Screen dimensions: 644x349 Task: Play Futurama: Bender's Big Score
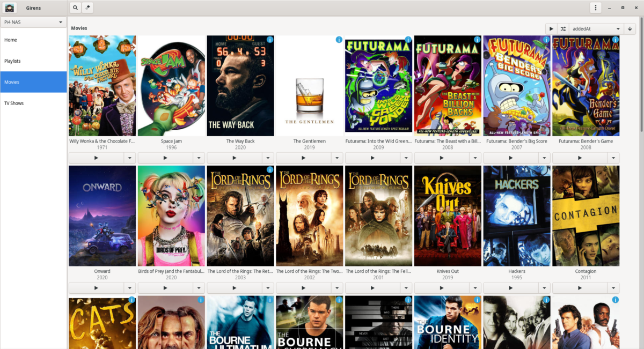[x=510, y=158]
